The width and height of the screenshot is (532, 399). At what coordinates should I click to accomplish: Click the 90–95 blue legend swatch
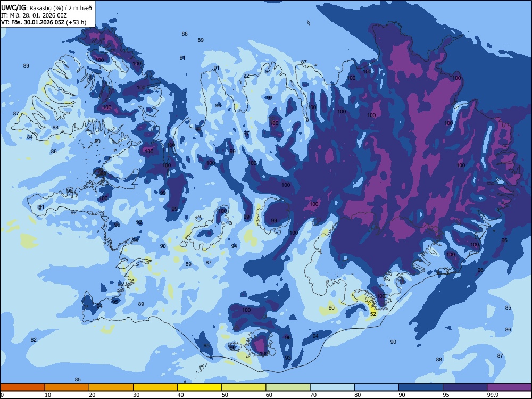point(420,387)
